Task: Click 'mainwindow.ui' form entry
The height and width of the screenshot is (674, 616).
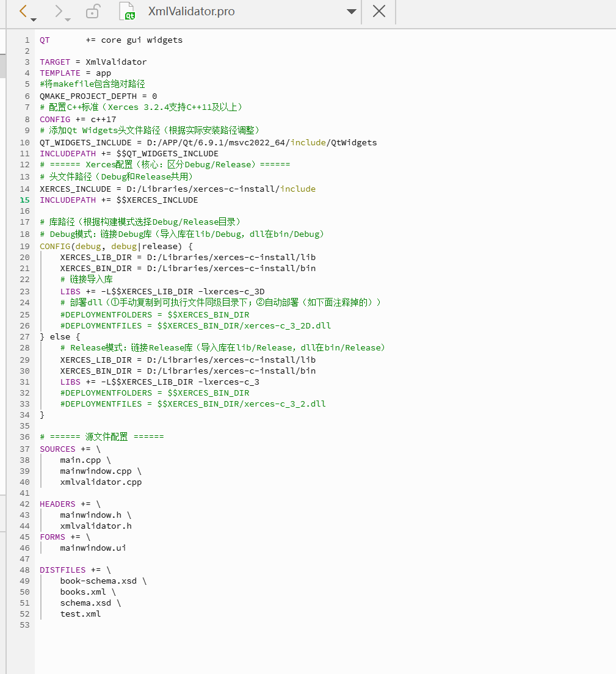Action: [93, 548]
